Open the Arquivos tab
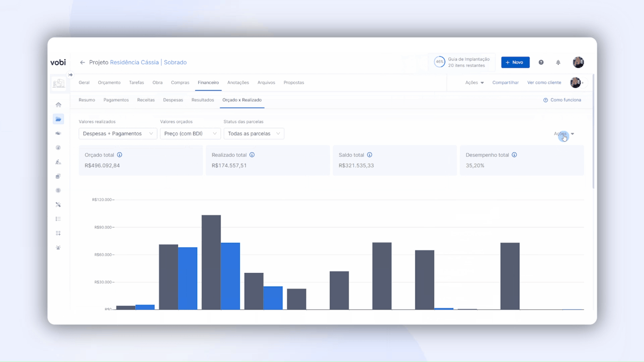644x362 pixels. (266, 82)
